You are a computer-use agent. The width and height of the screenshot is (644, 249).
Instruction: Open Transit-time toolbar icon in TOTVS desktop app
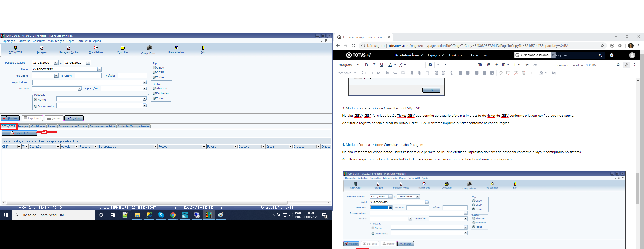pos(96,49)
